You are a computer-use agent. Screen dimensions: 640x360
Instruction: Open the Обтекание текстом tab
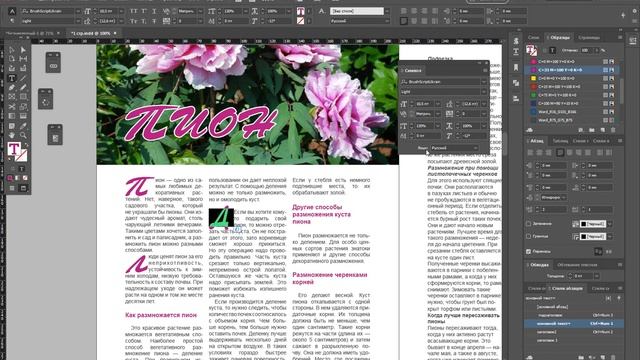point(577,265)
